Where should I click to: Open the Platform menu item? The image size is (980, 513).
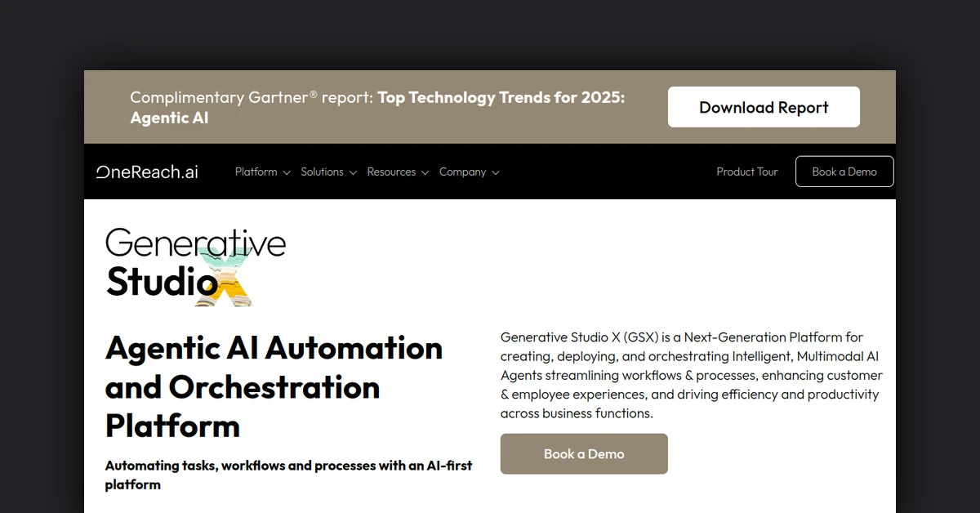256,172
